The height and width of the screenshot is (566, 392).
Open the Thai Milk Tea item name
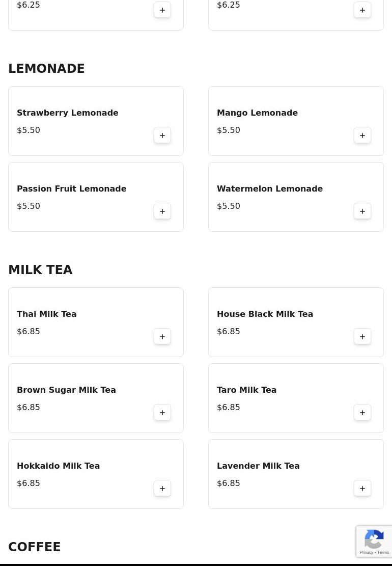click(46, 314)
